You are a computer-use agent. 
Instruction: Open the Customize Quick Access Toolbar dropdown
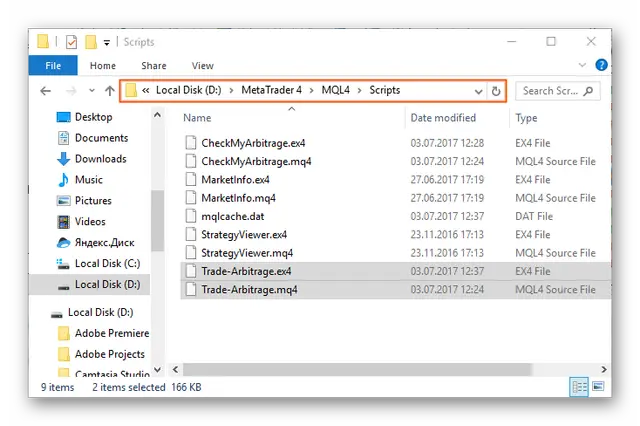(x=107, y=42)
